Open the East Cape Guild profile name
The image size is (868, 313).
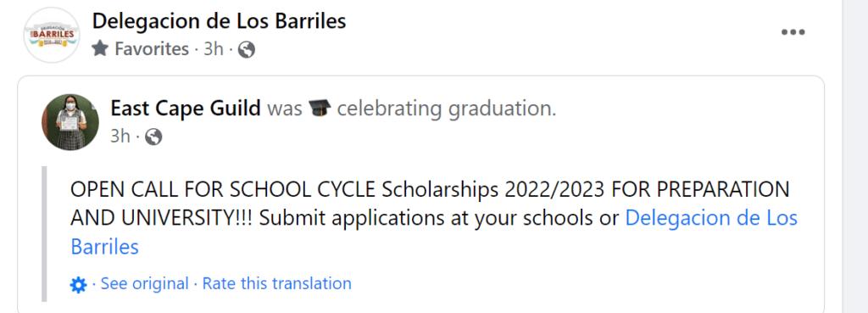tap(186, 109)
